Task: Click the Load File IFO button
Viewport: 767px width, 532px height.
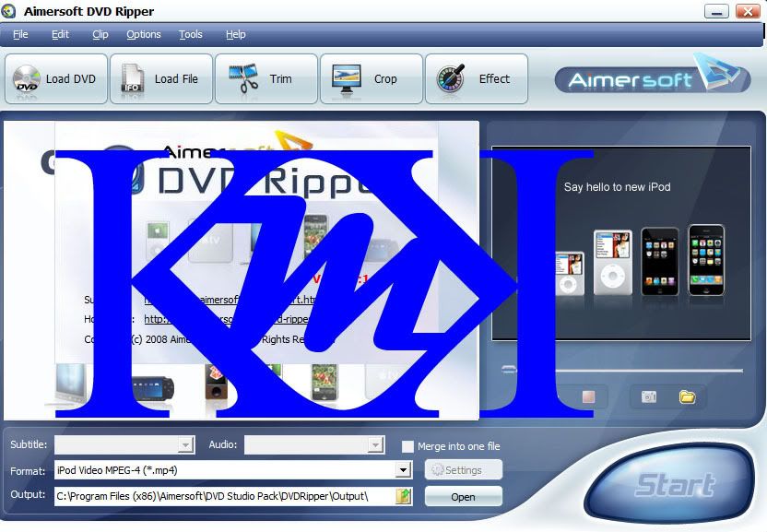Action: (x=161, y=78)
